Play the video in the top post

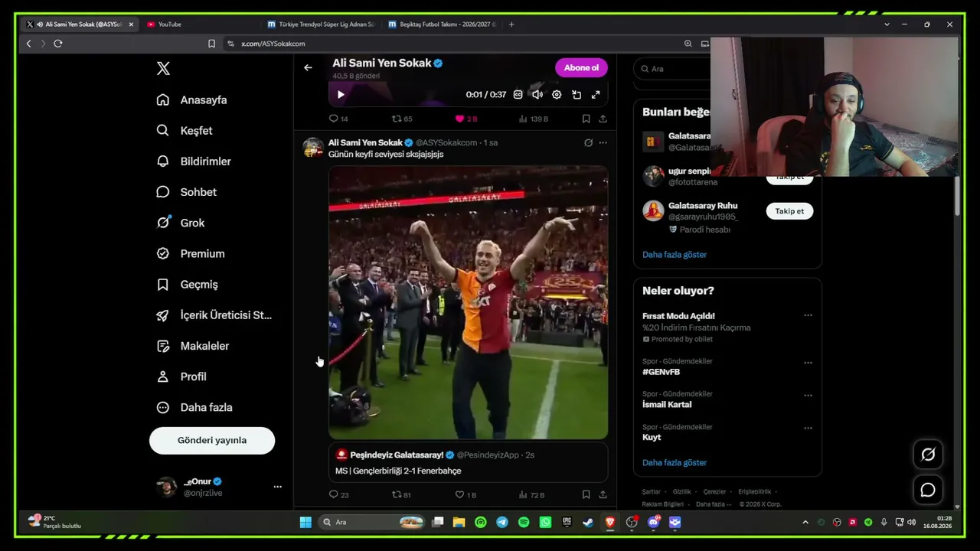(x=341, y=95)
